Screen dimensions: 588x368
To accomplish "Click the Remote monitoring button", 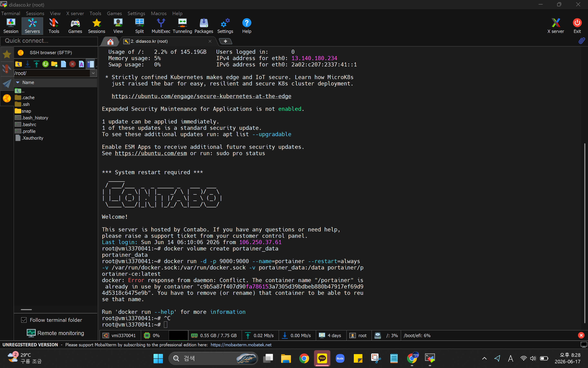I will pyautogui.click(x=55, y=333).
